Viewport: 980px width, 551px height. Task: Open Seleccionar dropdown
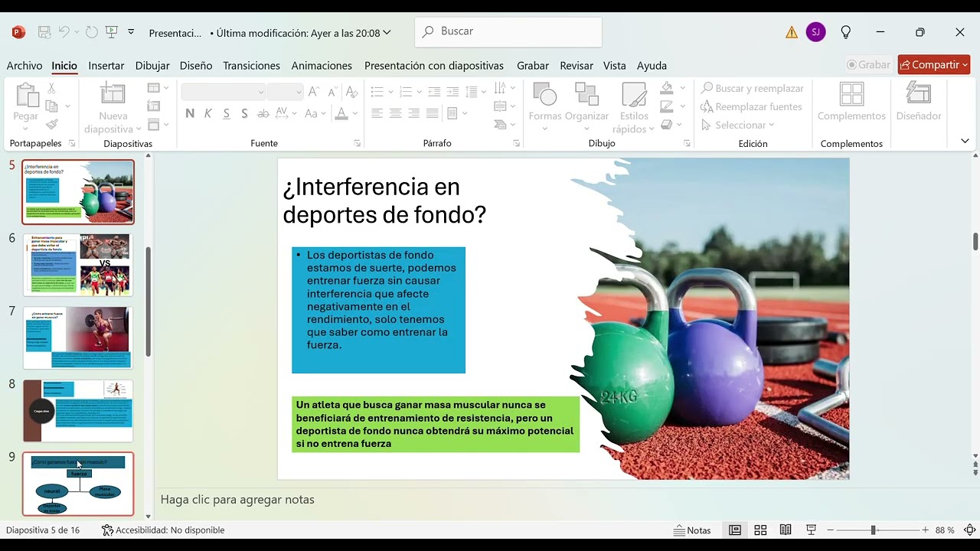[738, 125]
